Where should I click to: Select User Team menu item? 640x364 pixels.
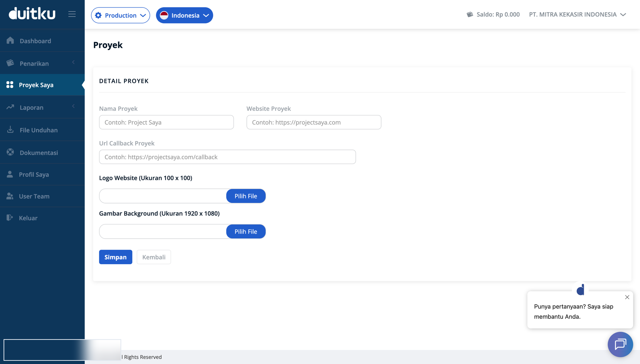pos(42,196)
